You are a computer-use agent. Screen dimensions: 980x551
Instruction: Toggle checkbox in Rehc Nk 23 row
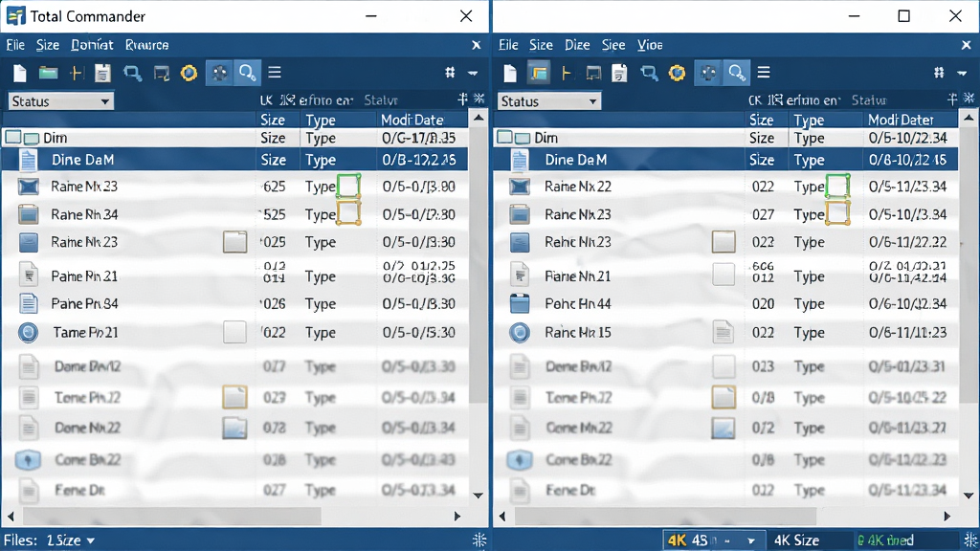pos(724,242)
